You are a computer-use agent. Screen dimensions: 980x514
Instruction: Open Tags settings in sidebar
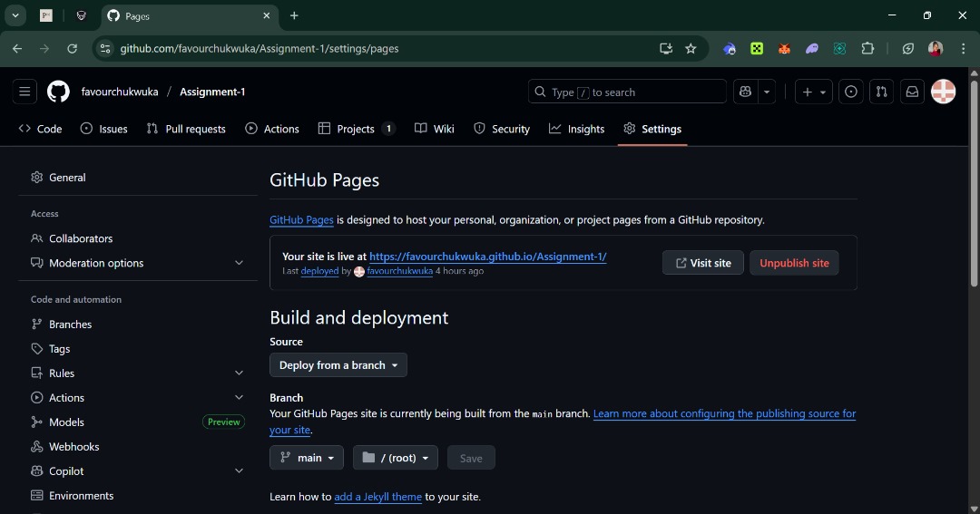point(138,348)
